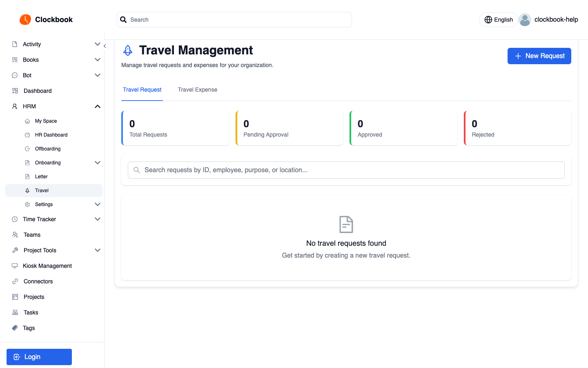Image resolution: width=588 pixels, height=368 pixels.
Task: Click the plus icon on New Request
Action: (x=518, y=56)
